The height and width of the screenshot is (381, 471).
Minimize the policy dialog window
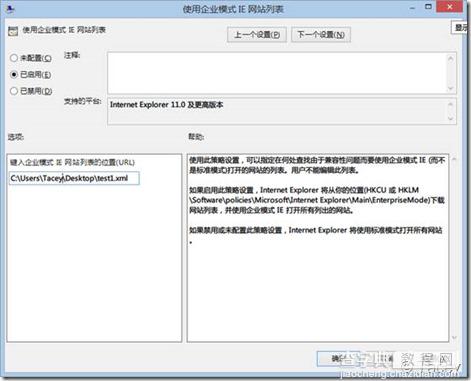(x=412, y=8)
